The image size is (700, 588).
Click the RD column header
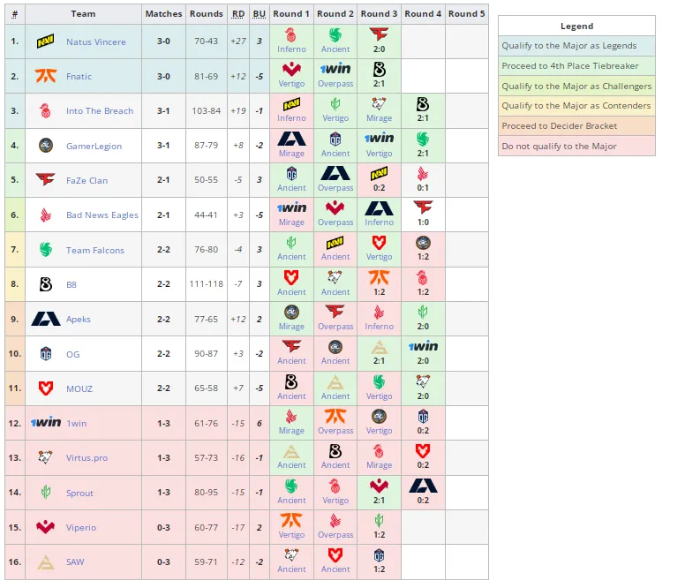tap(238, 14)
